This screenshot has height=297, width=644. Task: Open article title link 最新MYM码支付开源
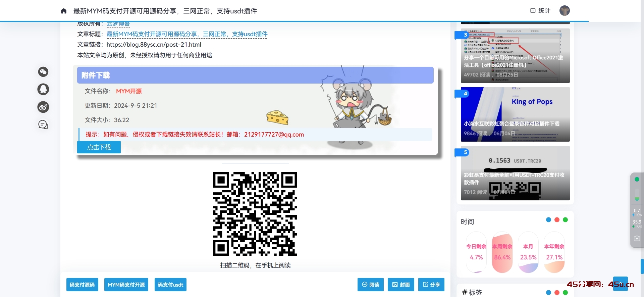pos(187,34)
